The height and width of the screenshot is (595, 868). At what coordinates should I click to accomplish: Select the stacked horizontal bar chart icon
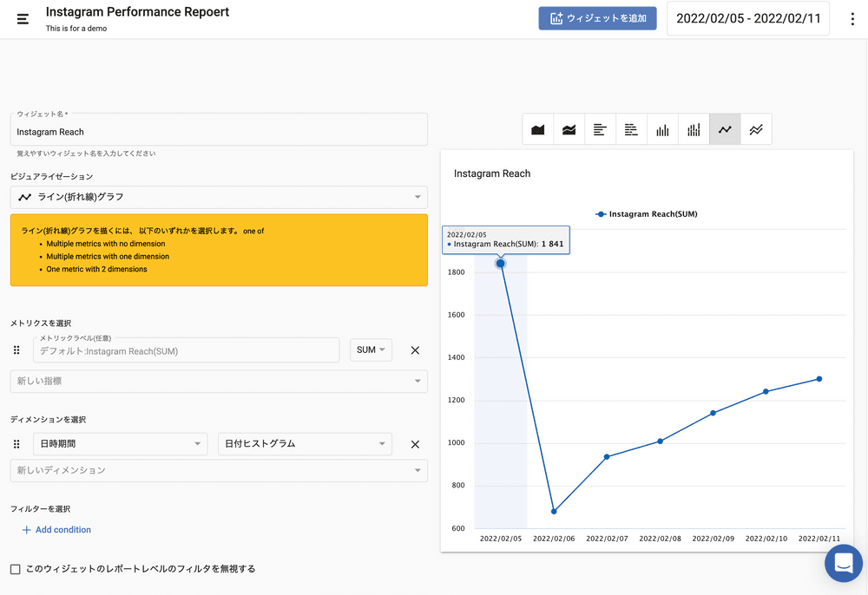(x=632, y=130)
